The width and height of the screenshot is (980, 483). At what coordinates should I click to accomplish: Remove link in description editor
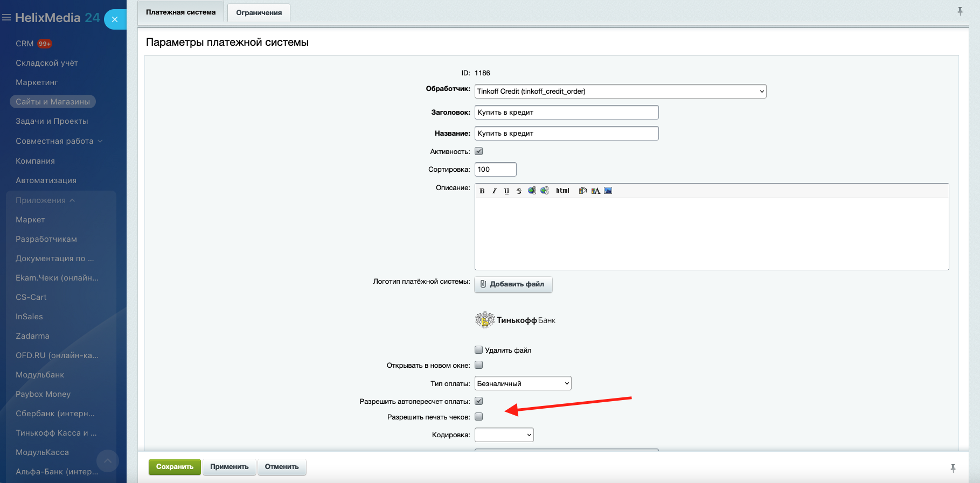pos(545,191)
